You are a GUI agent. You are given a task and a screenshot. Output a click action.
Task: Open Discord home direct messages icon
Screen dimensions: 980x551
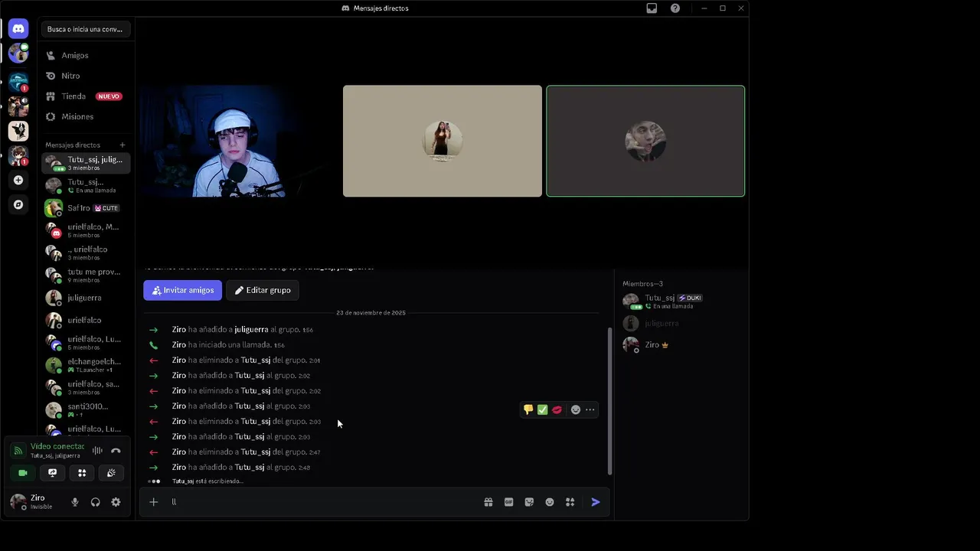coord(18,29)
